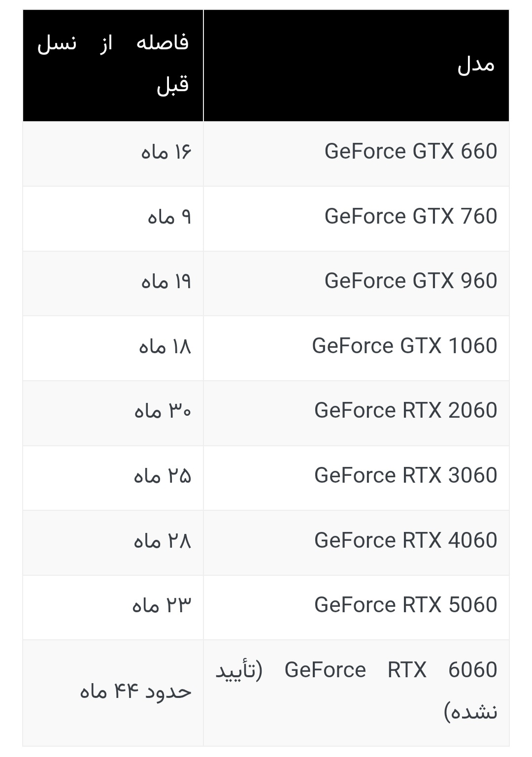Click the ۱۹ ماه value cell

click(113, 284)
